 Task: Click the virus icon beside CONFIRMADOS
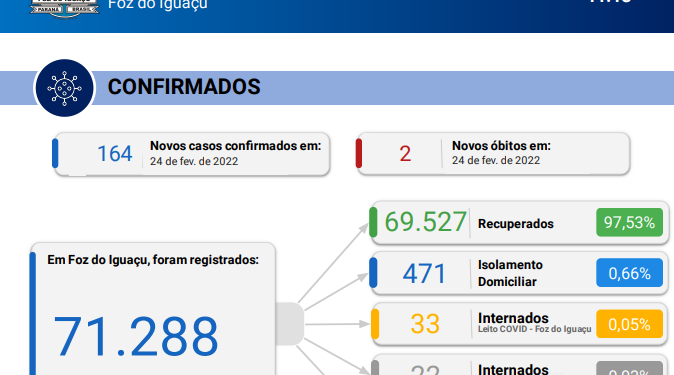point(64,88)
